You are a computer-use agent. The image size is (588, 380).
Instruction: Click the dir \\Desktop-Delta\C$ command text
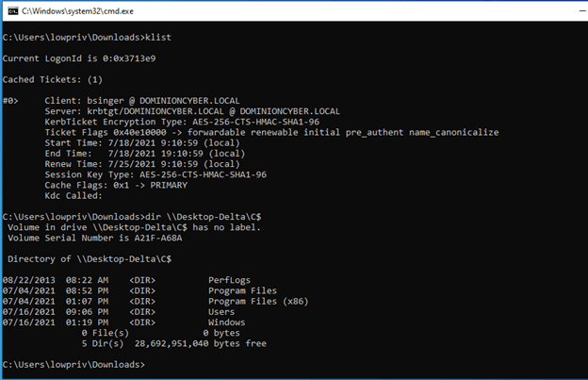(x=190, y=216)
